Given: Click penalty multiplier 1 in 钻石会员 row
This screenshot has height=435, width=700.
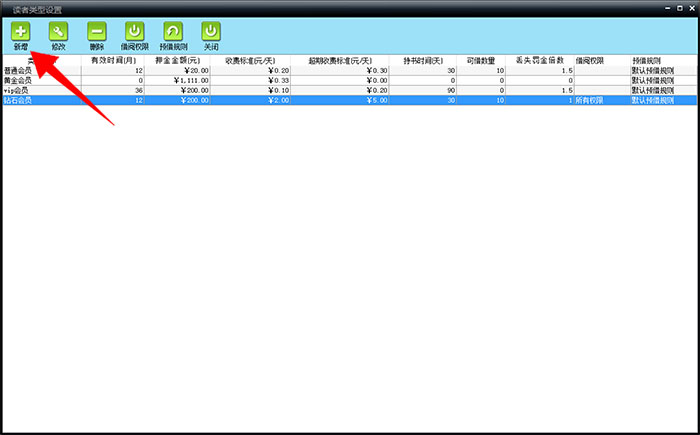Looking at the screenshot, I should point(540,100).
